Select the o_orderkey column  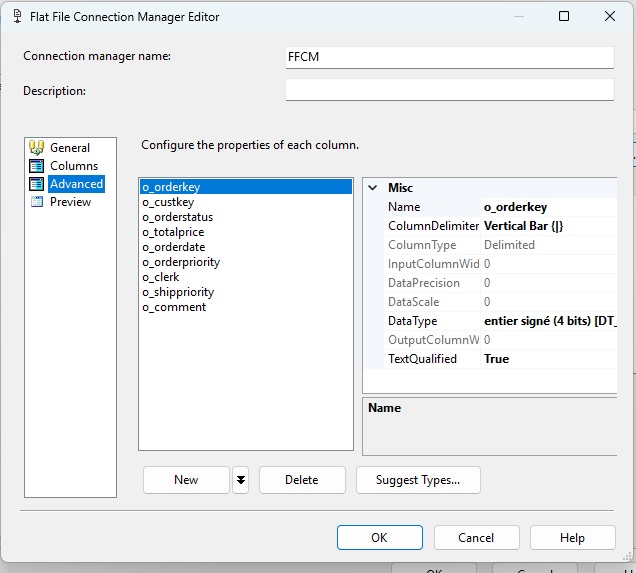point(246,187)
